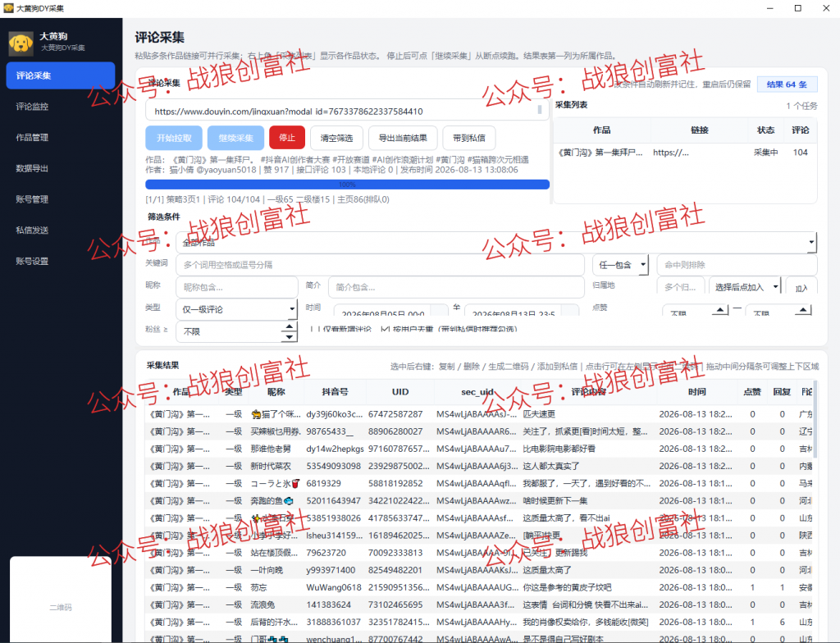This screenshot has height=643, width=840.
Task: Click the 命中则排除 exclusion field
Action: point(737,265)
